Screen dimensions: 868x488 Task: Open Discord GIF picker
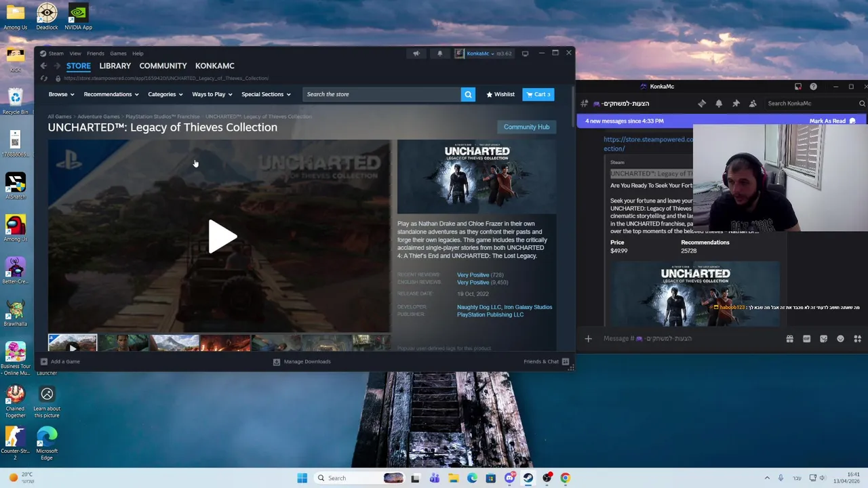point(806,339)
